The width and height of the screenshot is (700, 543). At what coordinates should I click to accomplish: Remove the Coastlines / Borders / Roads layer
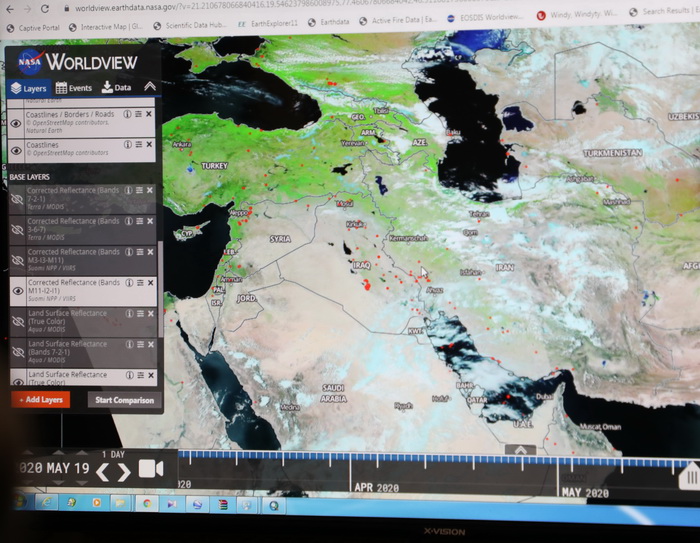point(150,115)
